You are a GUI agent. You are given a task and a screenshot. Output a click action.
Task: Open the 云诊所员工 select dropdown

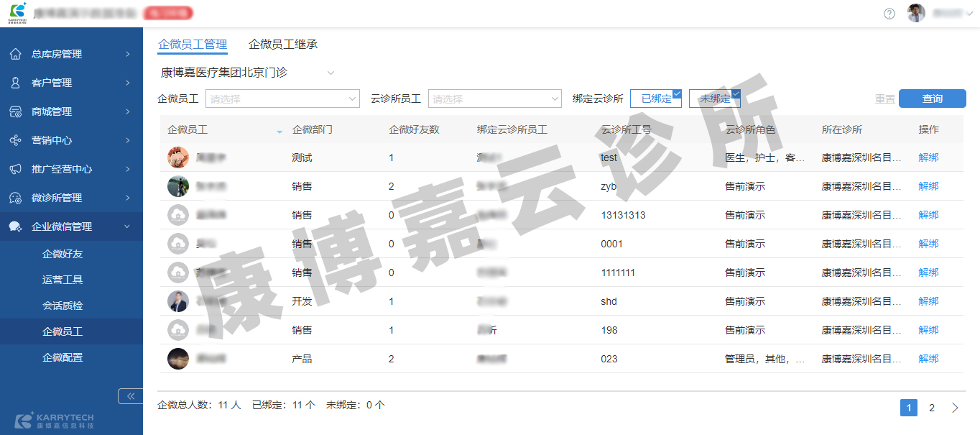(x=495, y=99)
